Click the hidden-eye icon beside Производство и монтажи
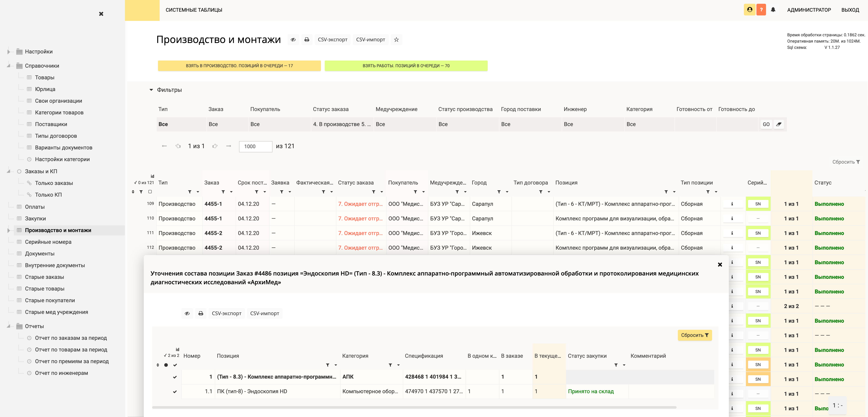 point(293,40)
